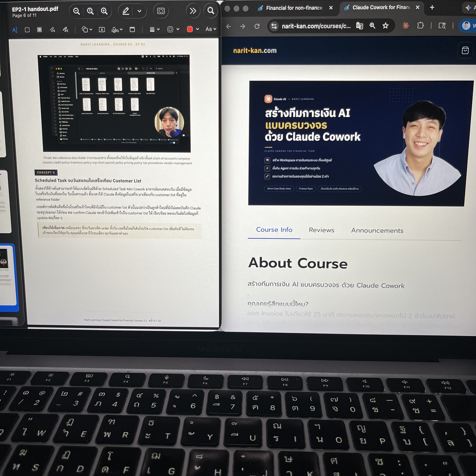The image size is (476, 476).
Task: Open the browser Extensions puzzle menu
Action: pyautogui.click(x=420, y=25)
